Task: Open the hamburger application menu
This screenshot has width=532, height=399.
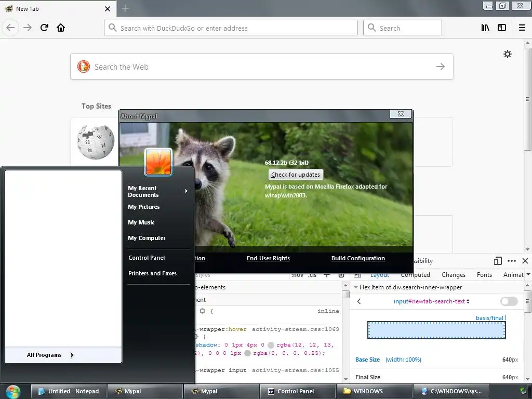Action: click(x=522, y=28)
